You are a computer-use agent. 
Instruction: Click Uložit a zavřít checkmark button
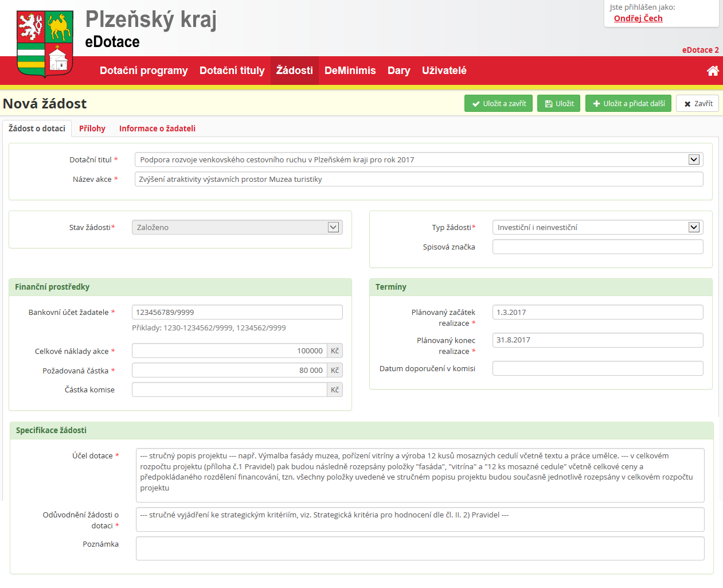tap(498, 104)
